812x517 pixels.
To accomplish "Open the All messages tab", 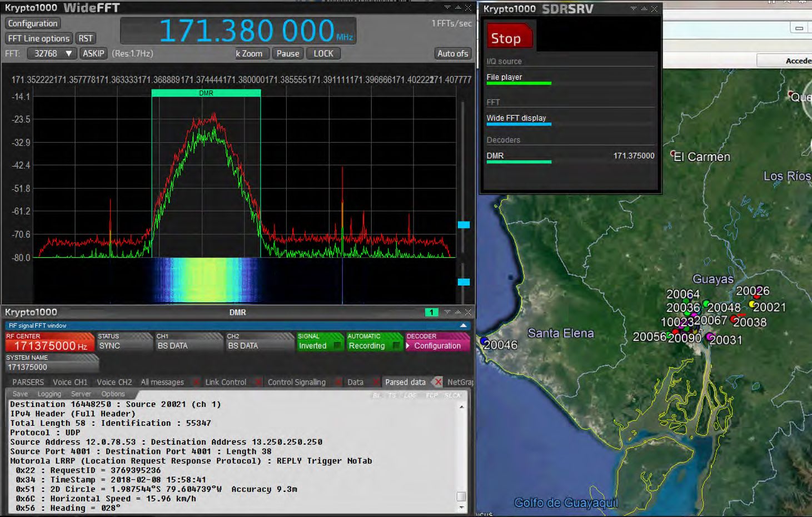I will [x=162, y=382].
